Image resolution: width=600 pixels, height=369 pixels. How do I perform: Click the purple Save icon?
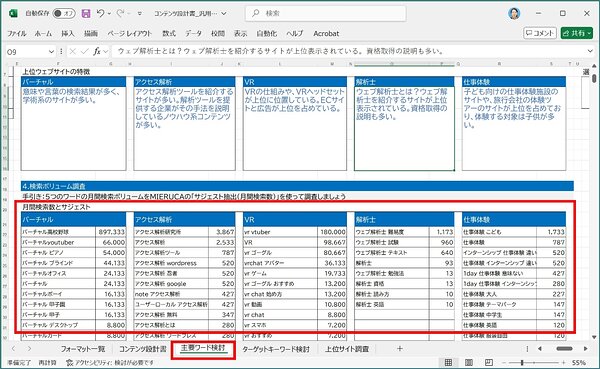[86, 13]
